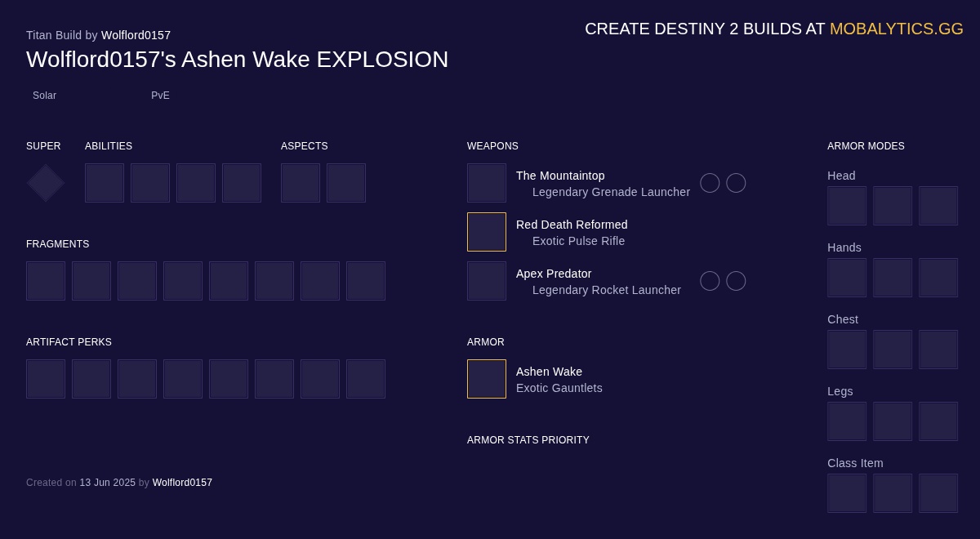Open the Ashen Wake exotic gauntlets icon
980x539 pixels.
(x=487, y=379)
